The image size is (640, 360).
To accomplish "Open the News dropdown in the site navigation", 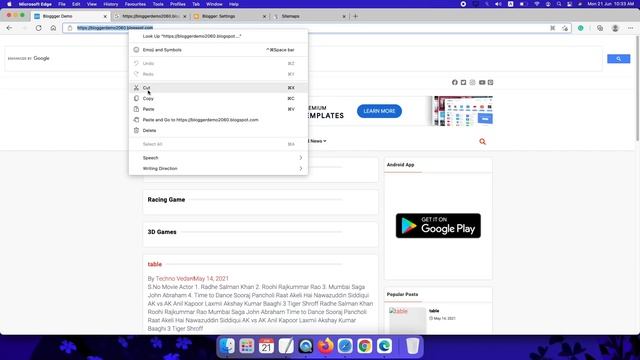I will click(318, 141).
